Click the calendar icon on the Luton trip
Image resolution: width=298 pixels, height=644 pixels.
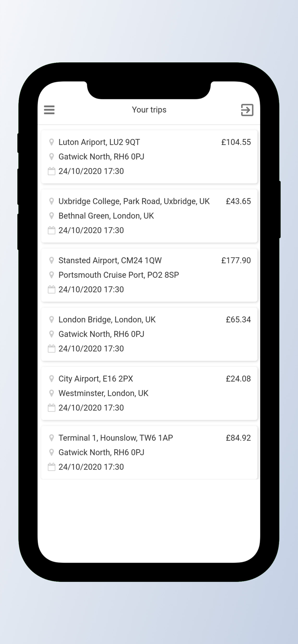click(x=52, y=171)
